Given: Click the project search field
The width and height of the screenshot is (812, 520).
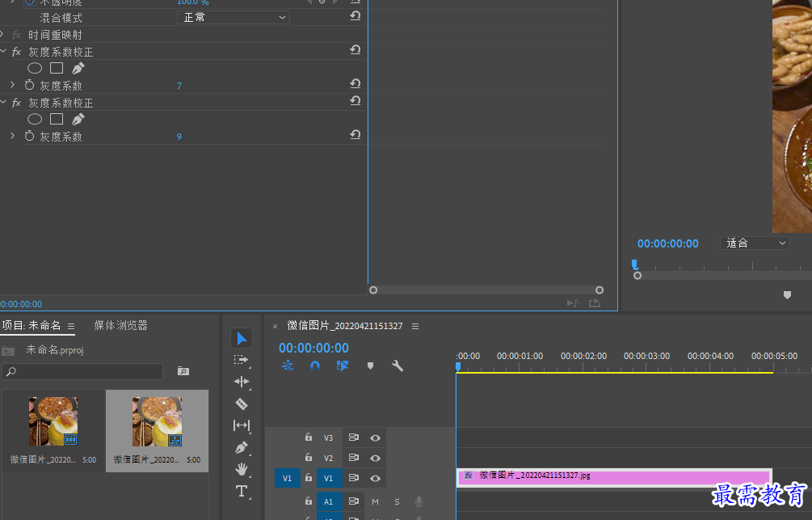Looking at the screenshot, I should click(83, 371).
